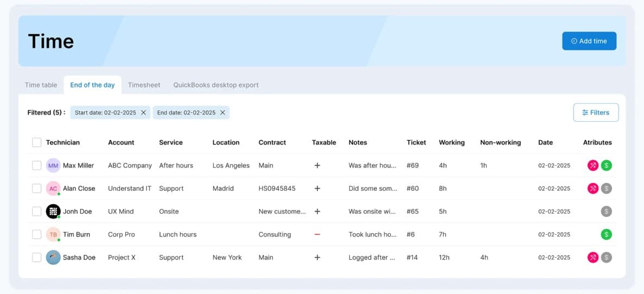This screenshot has height=294, width=644.
Task: Click the Consulting contract cell
Action: point(275,234)
